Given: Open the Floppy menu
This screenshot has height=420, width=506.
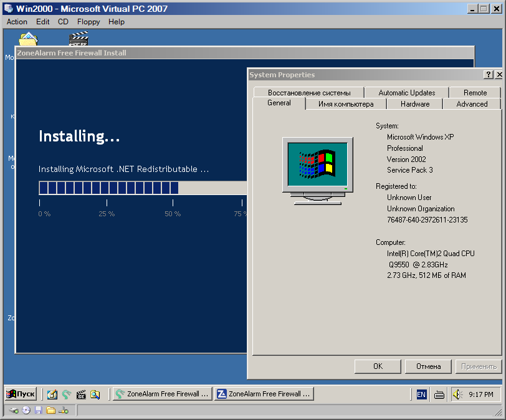Looking at the screenshot, I should pos(88,22).
